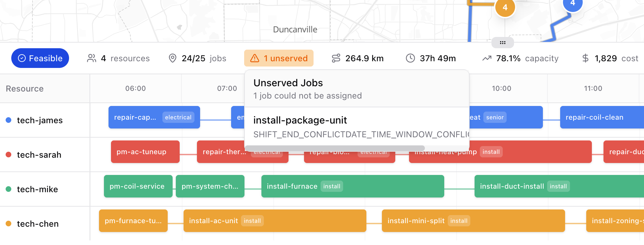
Task: Click the 1 unserved warning badge
Action: click(x=279, y=58)
